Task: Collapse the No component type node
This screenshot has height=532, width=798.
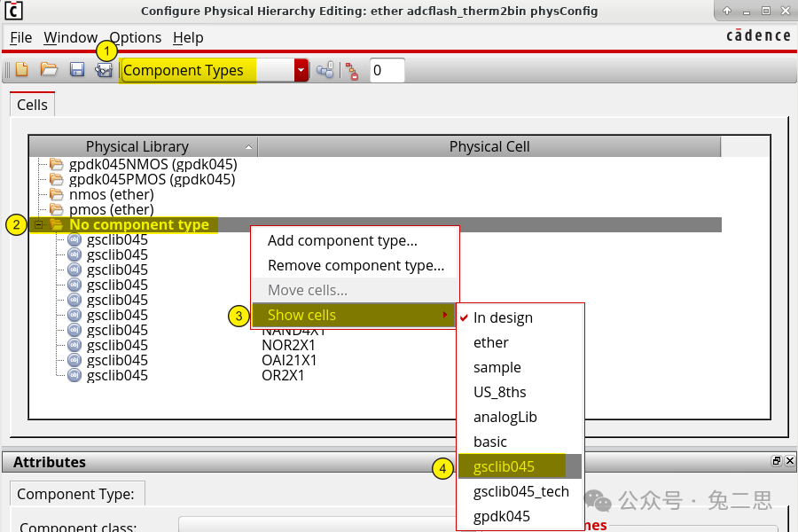Action: [38, 224]
